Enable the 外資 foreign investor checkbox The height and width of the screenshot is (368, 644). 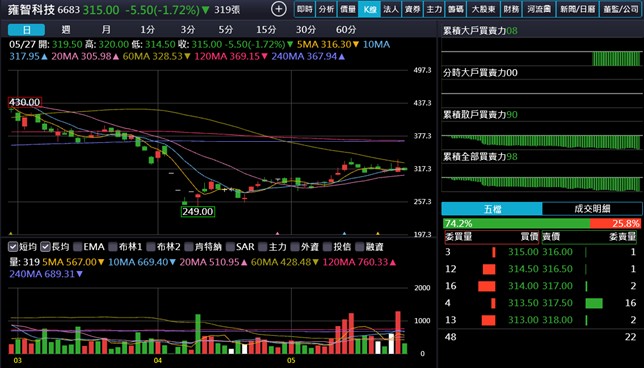[x=295, y=247]
